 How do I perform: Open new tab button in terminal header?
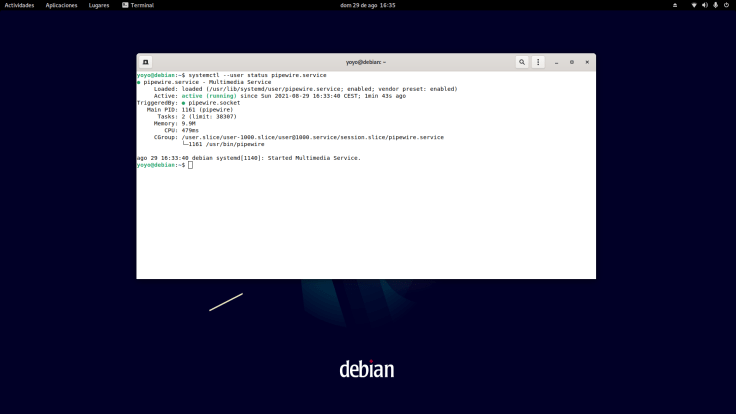pyautogui.click(x=145, y=62)
